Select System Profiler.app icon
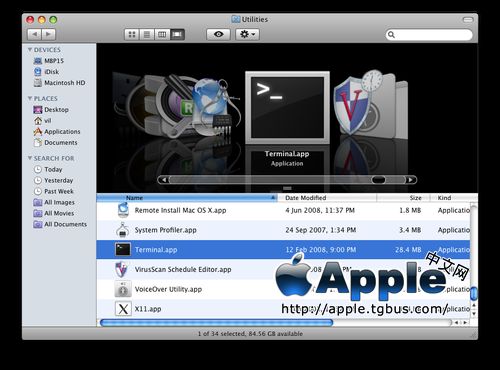This screenshot has height=370, width=500. pos(123,230)
